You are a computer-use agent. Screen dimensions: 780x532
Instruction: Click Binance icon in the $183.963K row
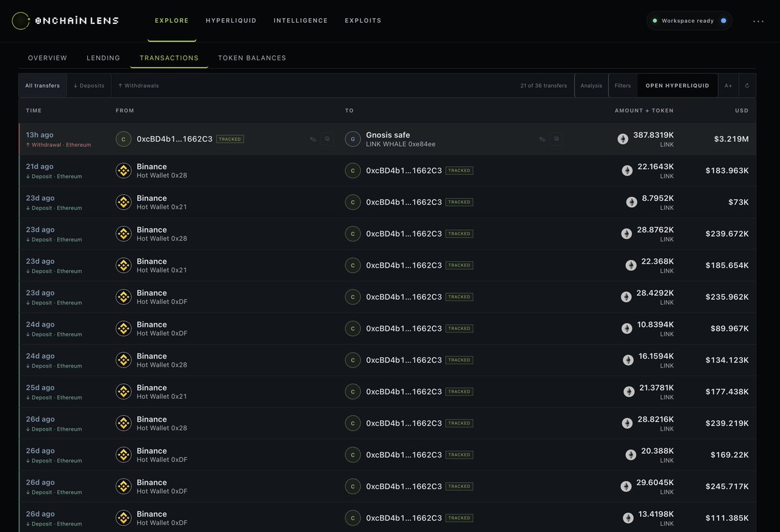coord(123,171)
